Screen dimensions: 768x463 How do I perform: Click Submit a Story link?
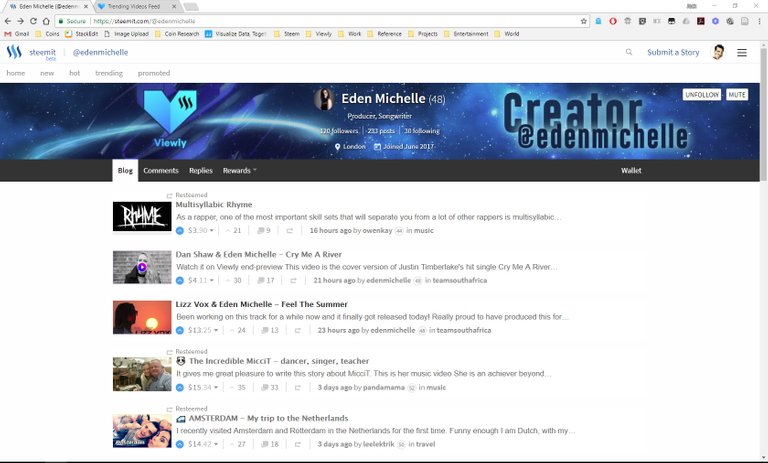click(673, 52)
